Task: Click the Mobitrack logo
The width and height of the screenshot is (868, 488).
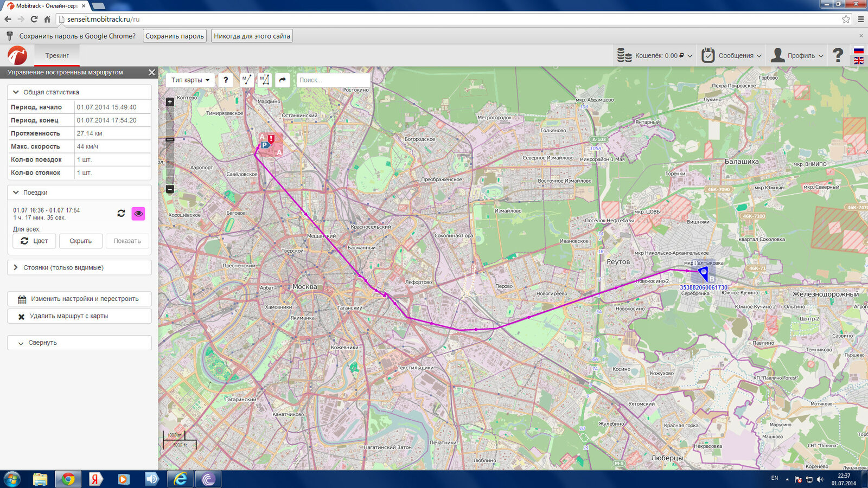Action: pyautogui.click(x=17, y=55)
